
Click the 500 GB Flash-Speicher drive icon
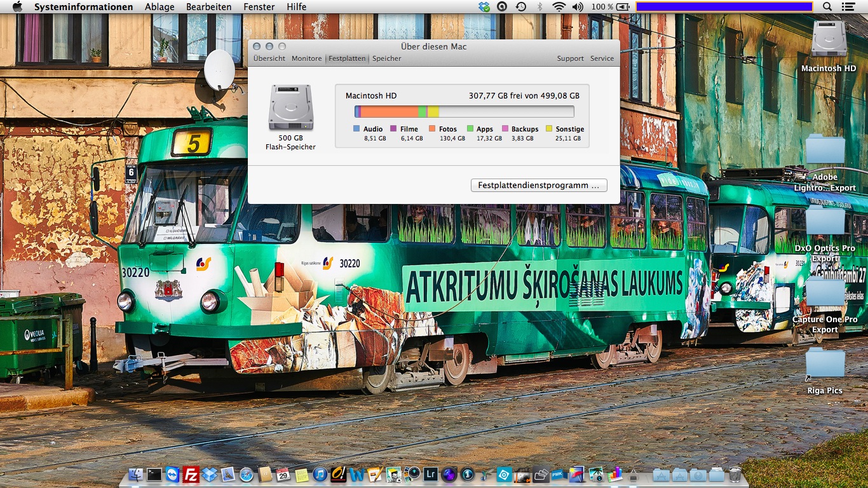pos(291,108)
